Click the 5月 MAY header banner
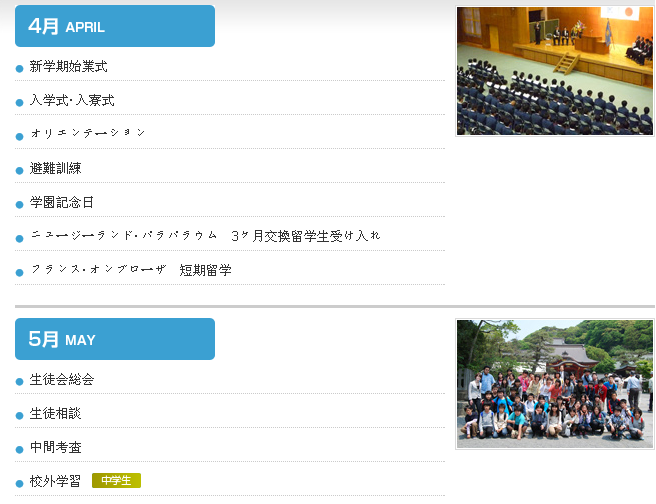Screen dimensions: 656x504 (x=115, y=339)
